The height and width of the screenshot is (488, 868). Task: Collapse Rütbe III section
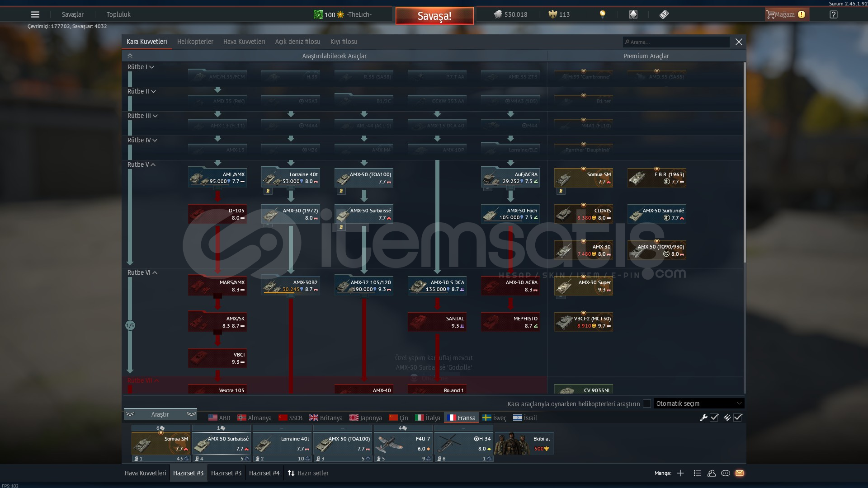142,116
